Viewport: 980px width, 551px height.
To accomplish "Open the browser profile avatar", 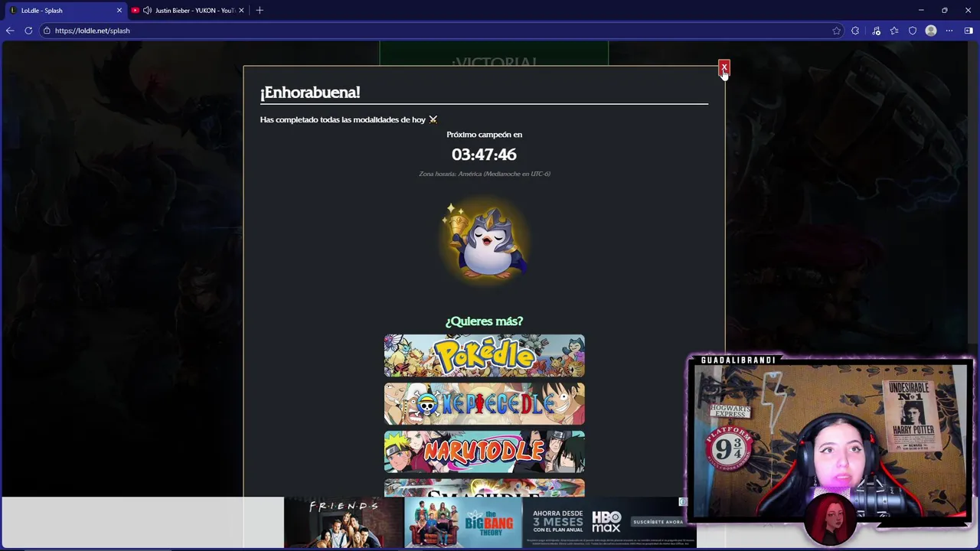I will click(931, 31).
